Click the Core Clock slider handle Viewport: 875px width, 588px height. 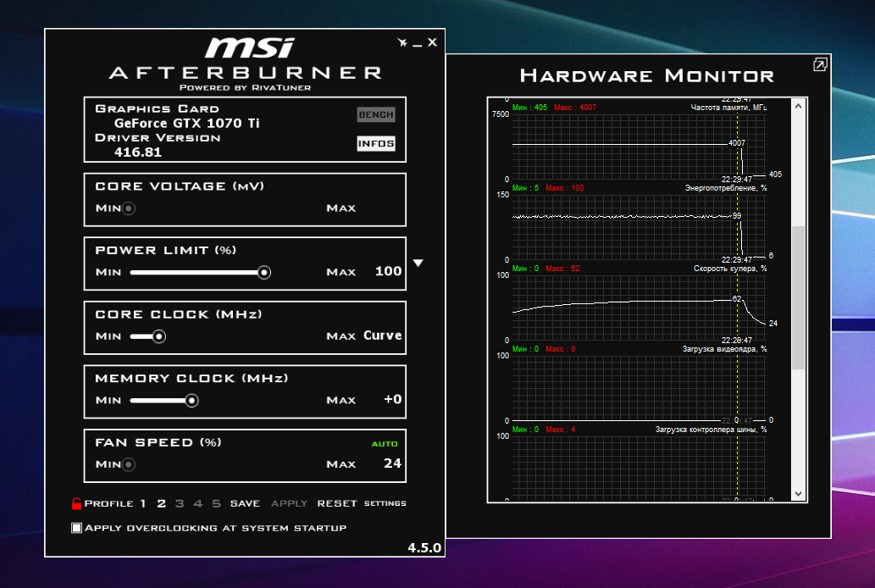[159, 336]
